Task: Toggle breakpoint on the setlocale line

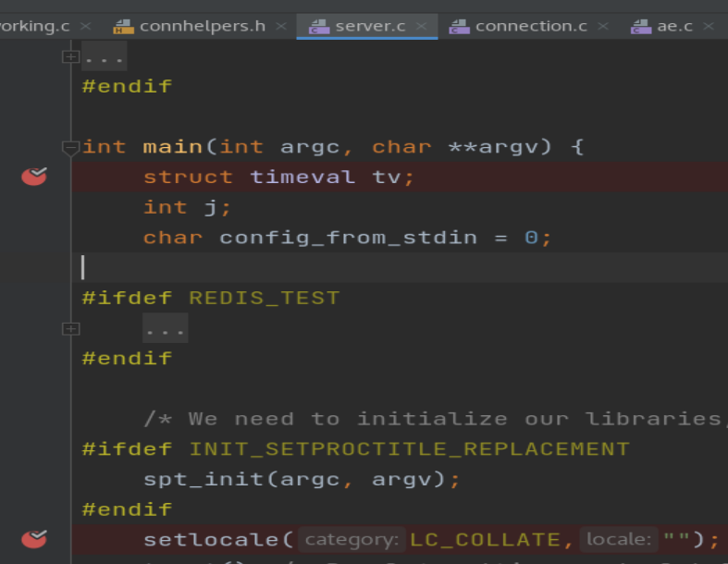Action: (x=34, y=539)
